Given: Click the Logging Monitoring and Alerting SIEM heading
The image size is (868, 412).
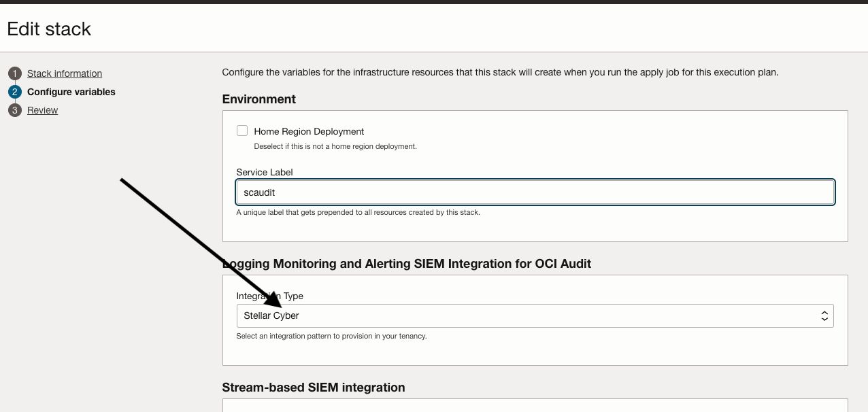Looking at the screenshot, I should coord(407,264).
